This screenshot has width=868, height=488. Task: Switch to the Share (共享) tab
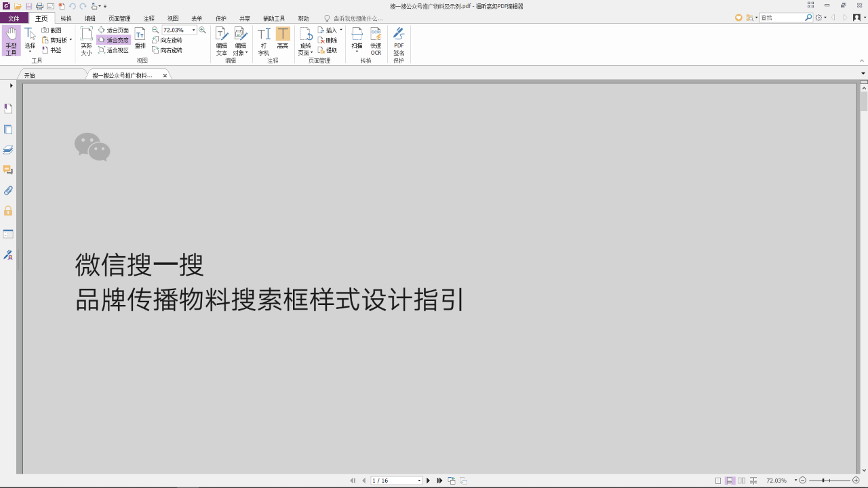[x=245, y=18]
